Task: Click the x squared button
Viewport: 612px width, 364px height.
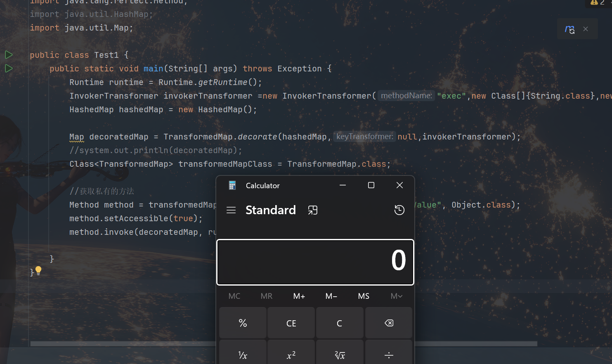Action: [291, 355]
